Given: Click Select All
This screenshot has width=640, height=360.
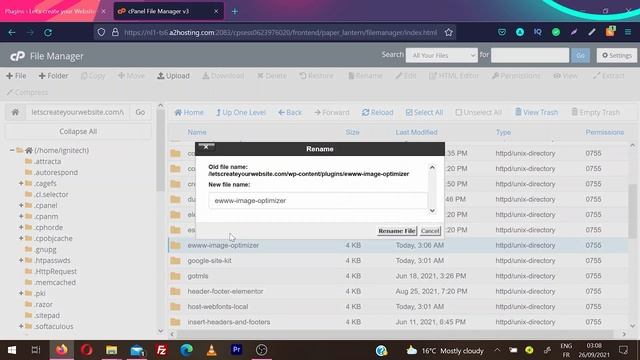Looking at the screenshot, I should click(x=424, y=112).
